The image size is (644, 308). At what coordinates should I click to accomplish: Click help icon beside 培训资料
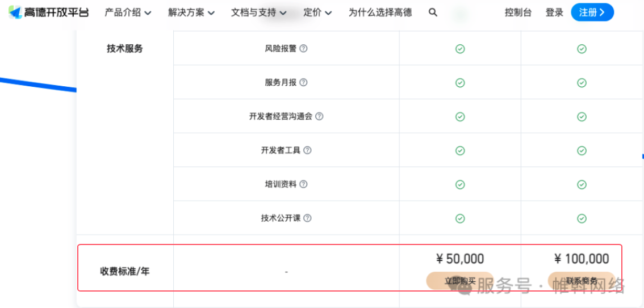(x=303, y=184)
